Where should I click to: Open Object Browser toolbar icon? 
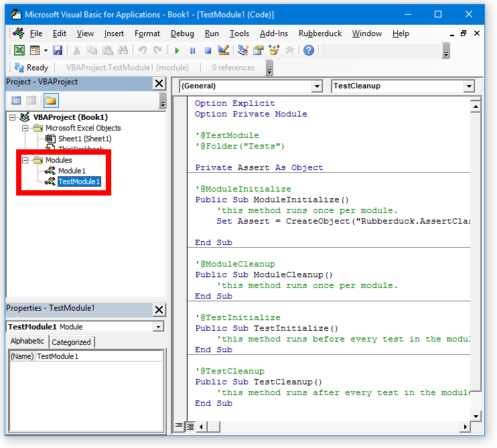click(x=274, y=50)
